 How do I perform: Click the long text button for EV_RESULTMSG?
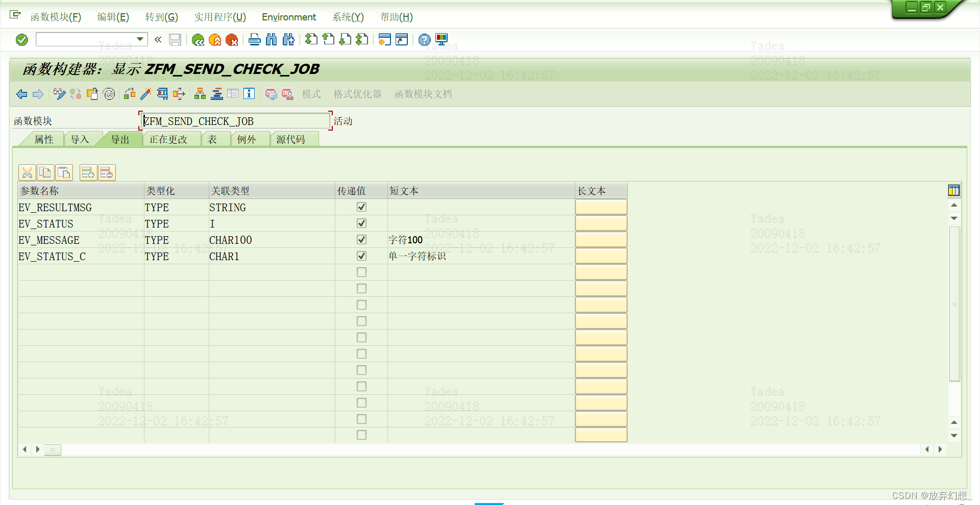(x=601, y=207)
